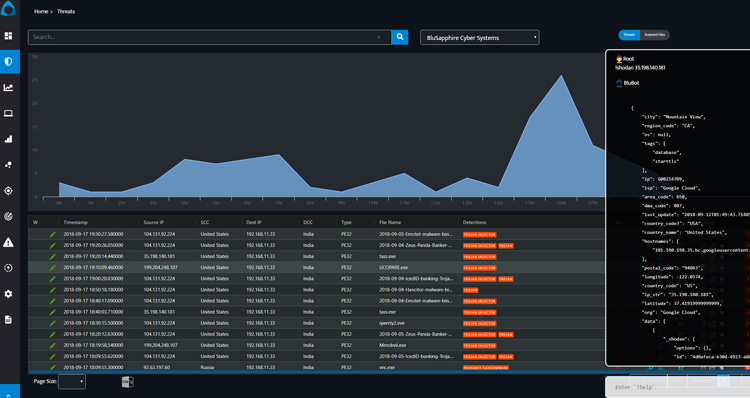
Task: Click the magnifier search button
Action: [400, 37]
